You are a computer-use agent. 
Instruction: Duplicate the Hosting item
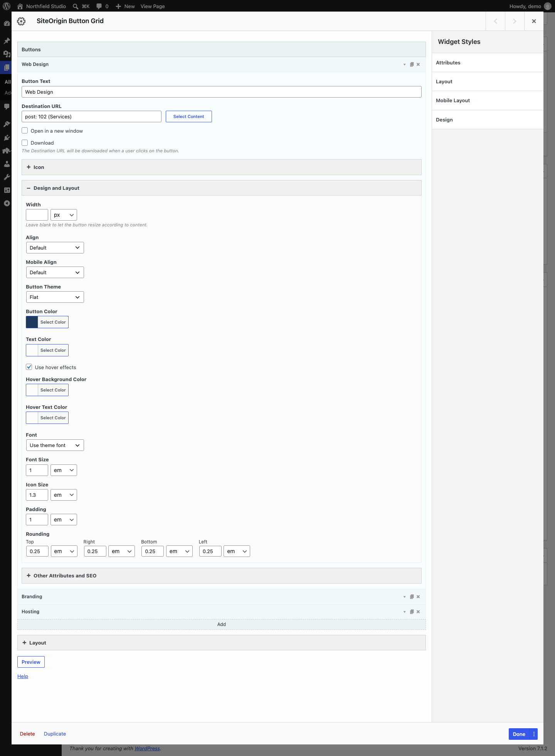(412, 612)
